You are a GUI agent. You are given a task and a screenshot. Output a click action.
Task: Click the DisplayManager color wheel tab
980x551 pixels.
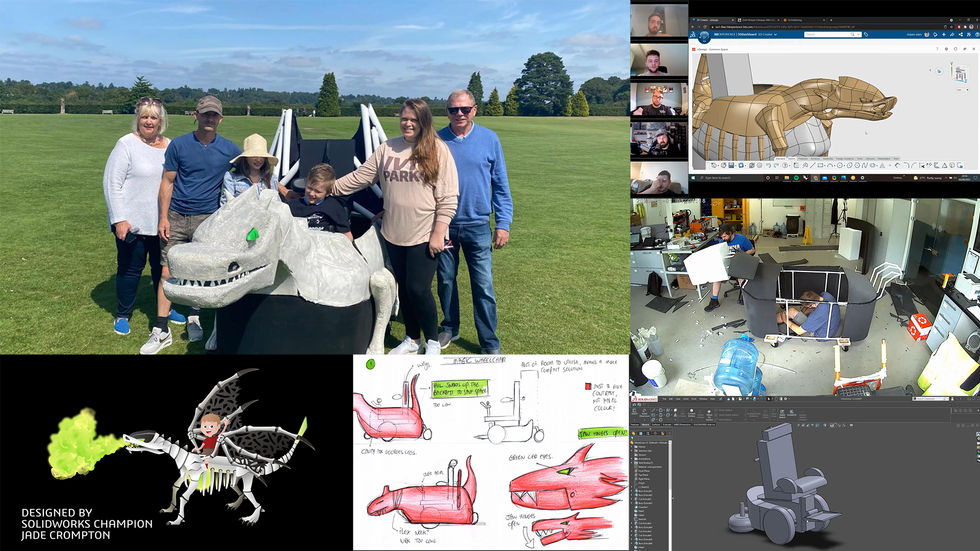coord(663,433)
